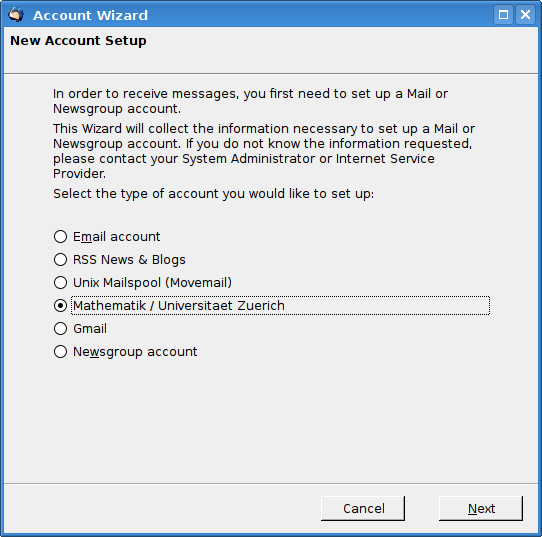The width and height of the screenshot is (542, 537).
Task: Click the 'Newsgroup account' label text
Action: point(135,352)
